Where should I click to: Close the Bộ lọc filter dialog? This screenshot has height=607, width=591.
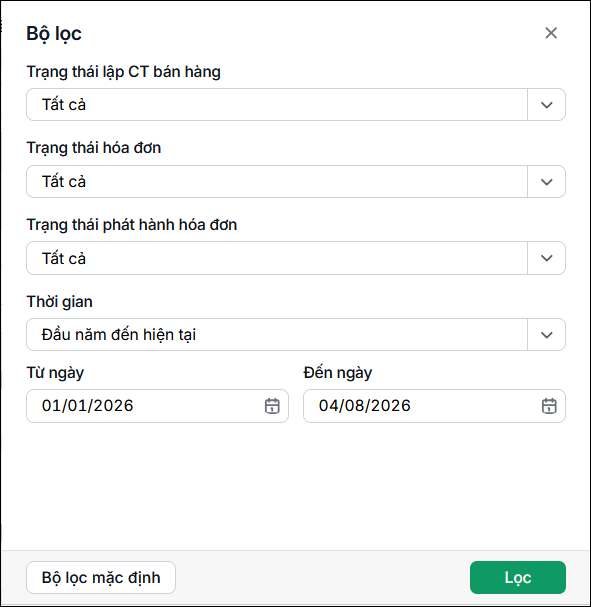pos(551,33)
